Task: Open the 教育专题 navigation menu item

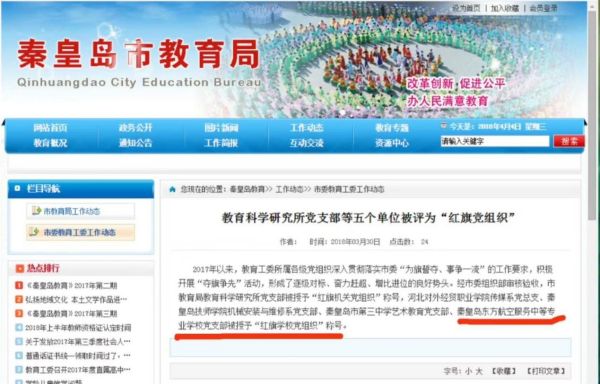Action: (392, 128)
